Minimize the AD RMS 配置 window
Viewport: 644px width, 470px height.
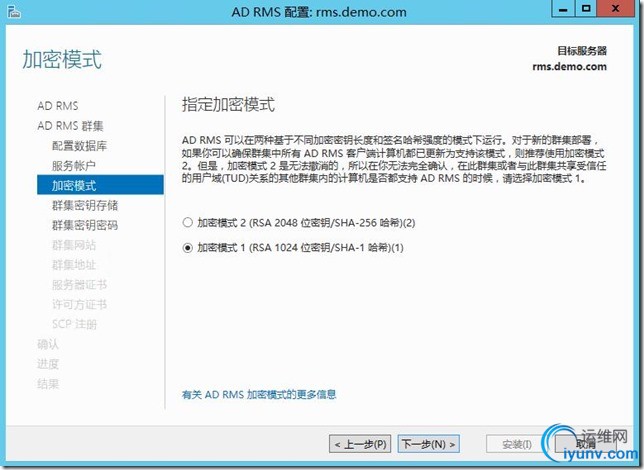tap(564, 9)
